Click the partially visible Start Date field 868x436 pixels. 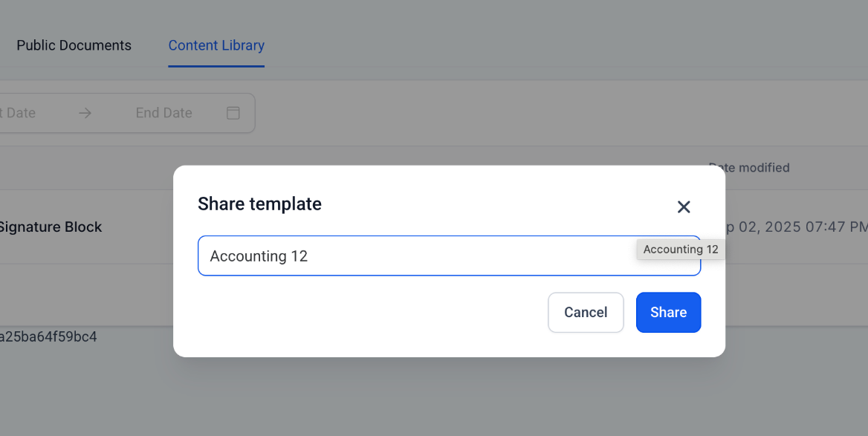19,113
